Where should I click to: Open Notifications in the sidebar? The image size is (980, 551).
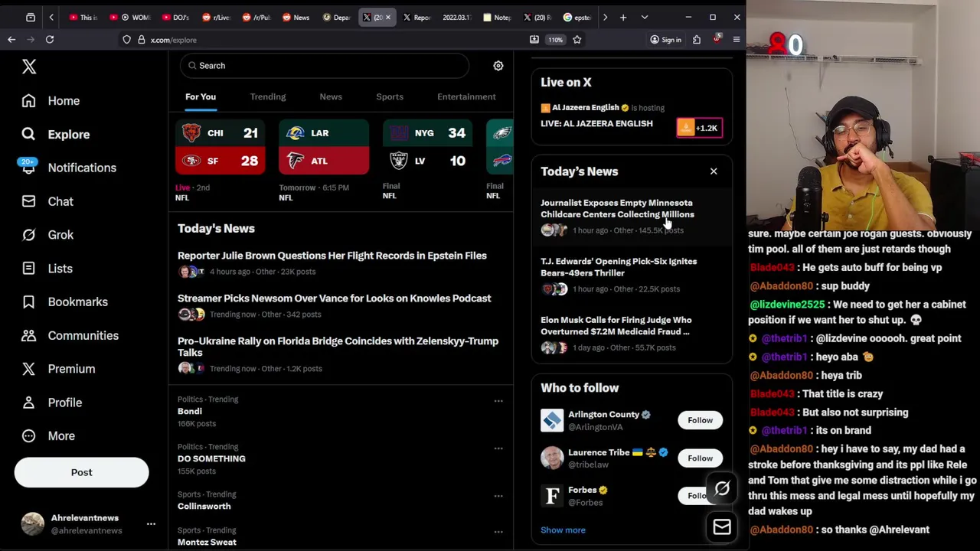[x=68, y=168]
